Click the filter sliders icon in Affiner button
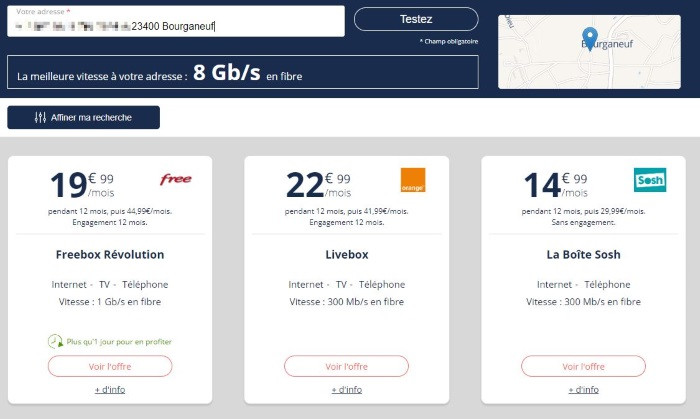The width and height of the screenshot is (700, 419). coord(40,117)
